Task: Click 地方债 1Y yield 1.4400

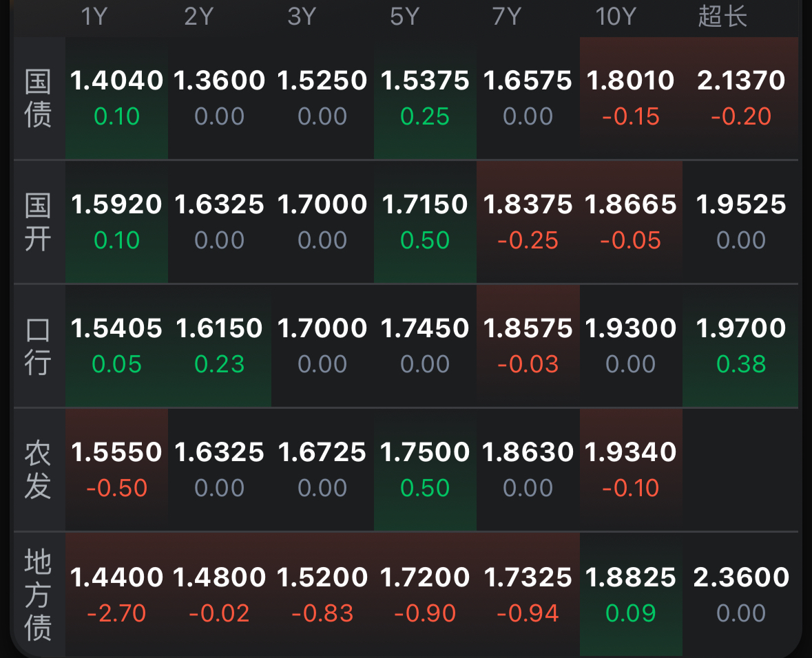Action: (x=116, y=595)
